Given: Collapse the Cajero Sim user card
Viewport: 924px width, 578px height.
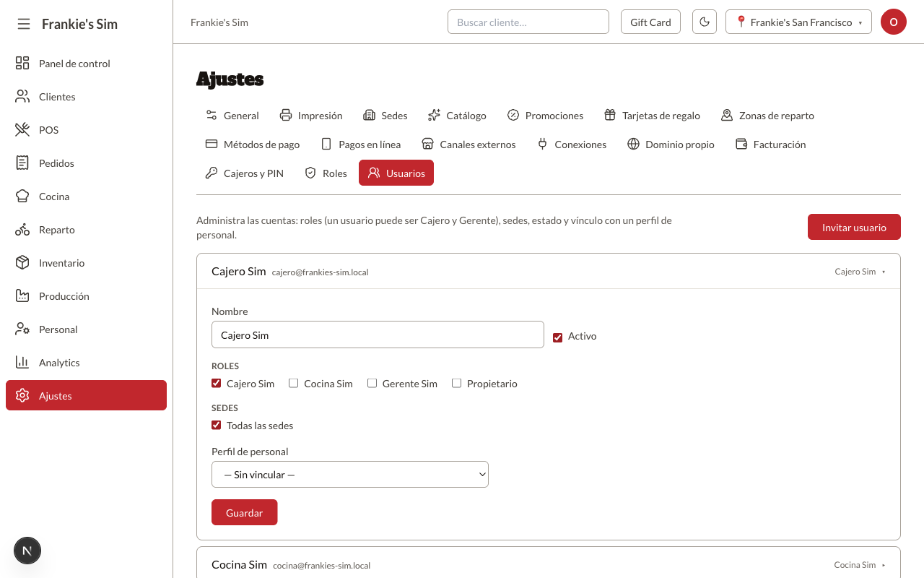Looking at the screenshot, I should (549, 272).
